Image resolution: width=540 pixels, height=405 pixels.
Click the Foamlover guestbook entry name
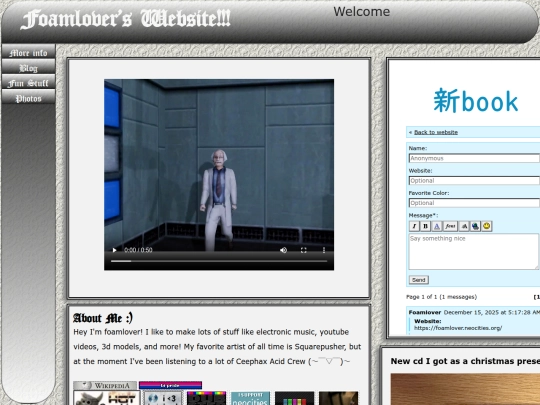click(x=425, y=312)
